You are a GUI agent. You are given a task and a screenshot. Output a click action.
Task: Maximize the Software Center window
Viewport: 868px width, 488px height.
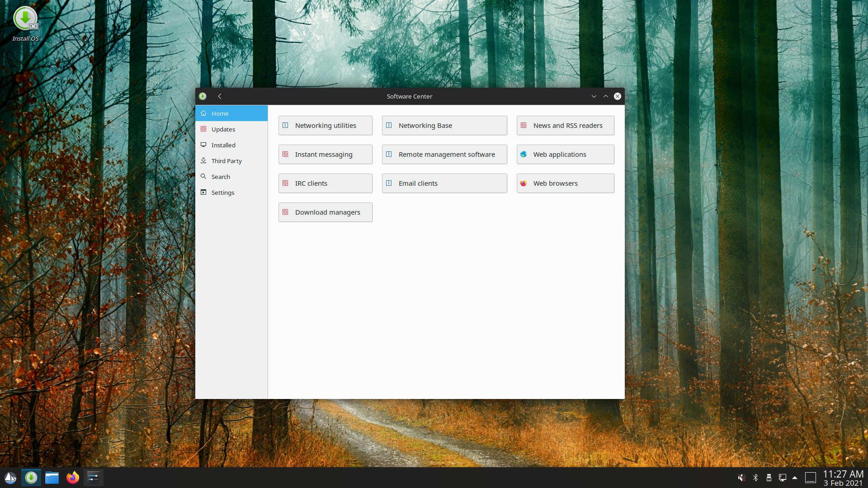click(x=606, y=96)
